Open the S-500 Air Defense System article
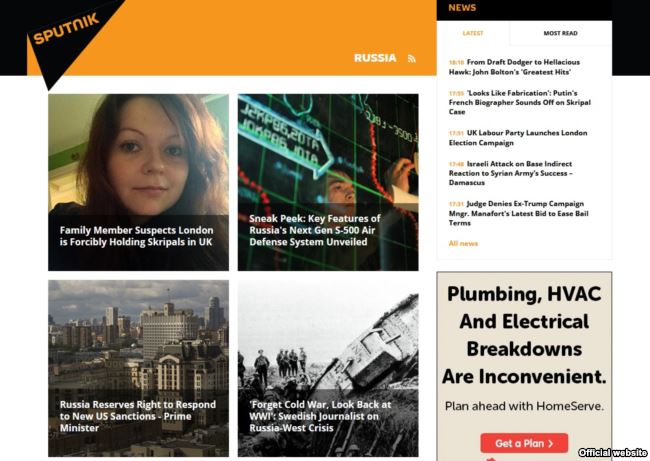The width and height of the screenshot is (650, 461). [x=328, y=182]
